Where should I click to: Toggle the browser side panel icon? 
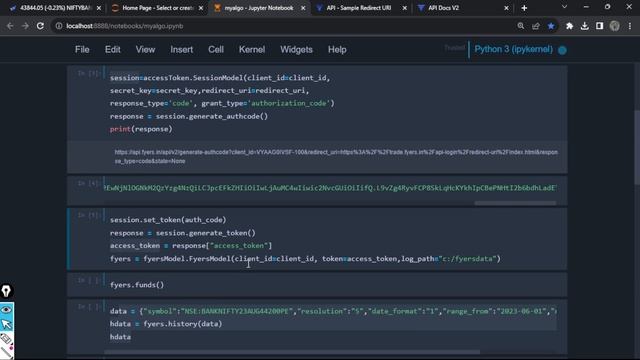[599, 26]
